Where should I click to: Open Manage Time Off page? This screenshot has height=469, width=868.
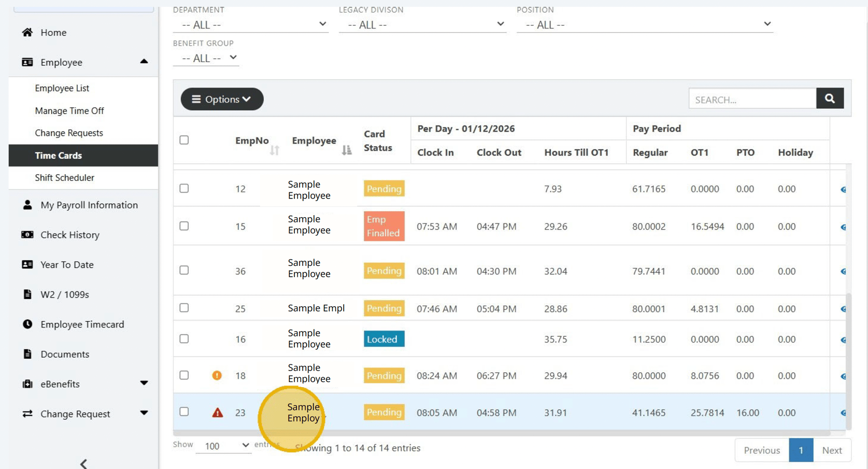69,110
